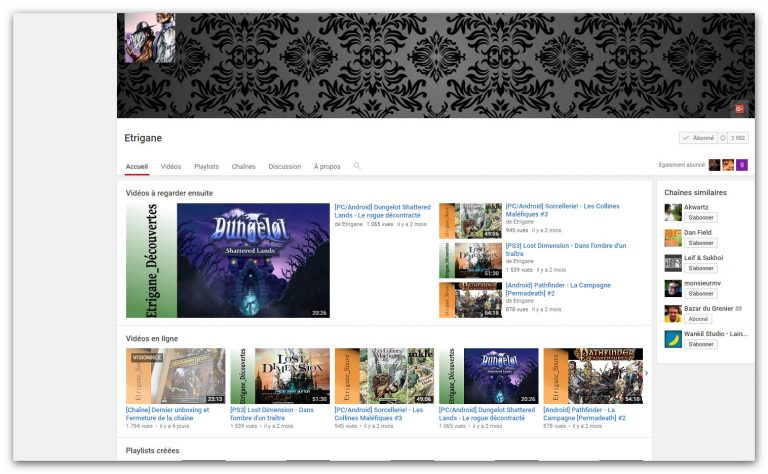Play the 54:18 Pathfinder side thumbnail
Viewport: 768px width, 474px height.
[470, 300]
